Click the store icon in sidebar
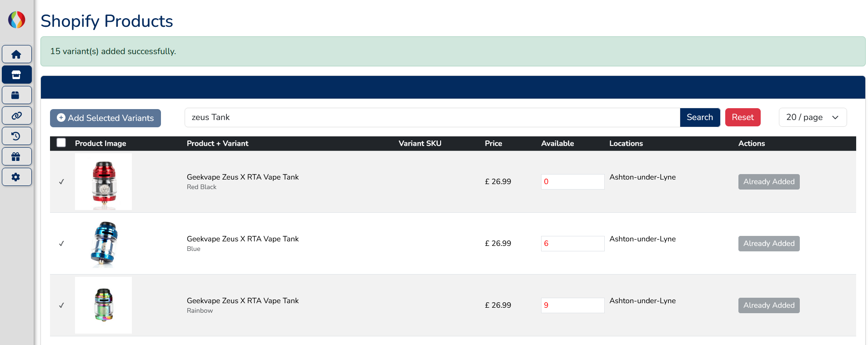This screenshot has height=345, width=868. 16,75
